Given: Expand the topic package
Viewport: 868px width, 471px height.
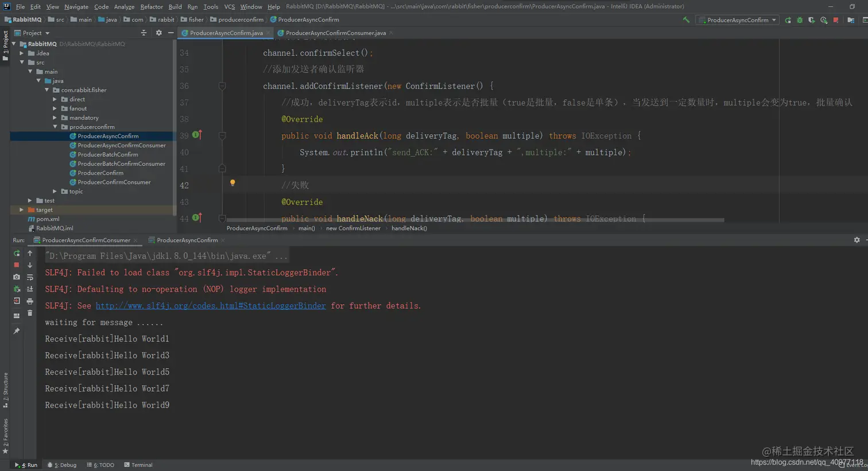Looking at the screenshot, I should tap(55, 192).
